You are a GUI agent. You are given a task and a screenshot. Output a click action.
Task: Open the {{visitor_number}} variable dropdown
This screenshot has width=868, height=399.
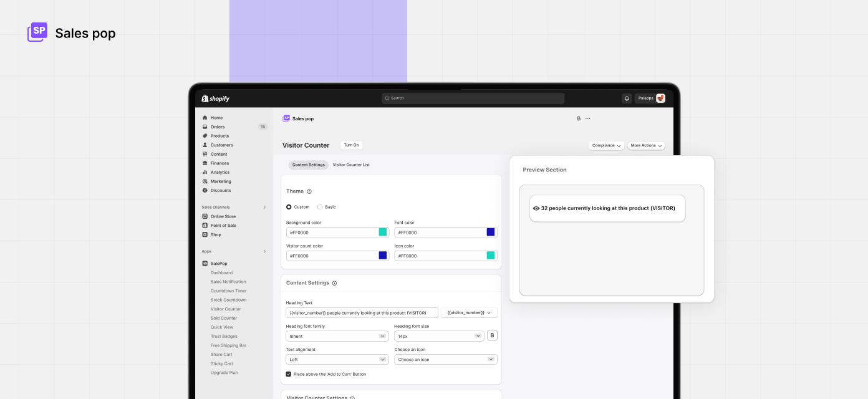click(469, 312)
